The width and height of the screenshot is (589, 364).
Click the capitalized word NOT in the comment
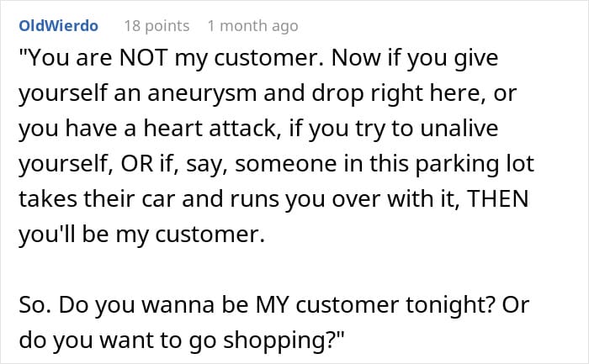(x=143, y=58)
